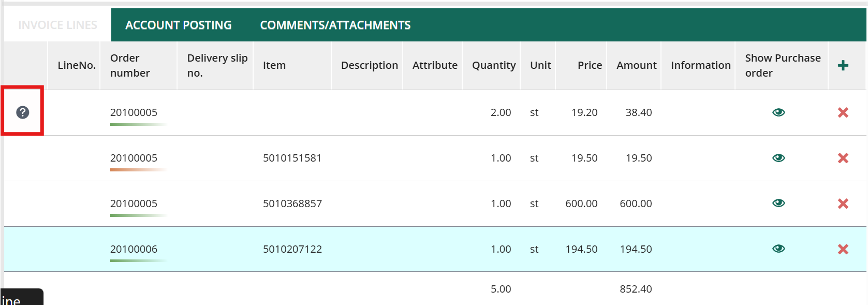The height and width of the screenshot is (305, 868).
Task: Click the price cell 600.00
Action: pos(581,204)
